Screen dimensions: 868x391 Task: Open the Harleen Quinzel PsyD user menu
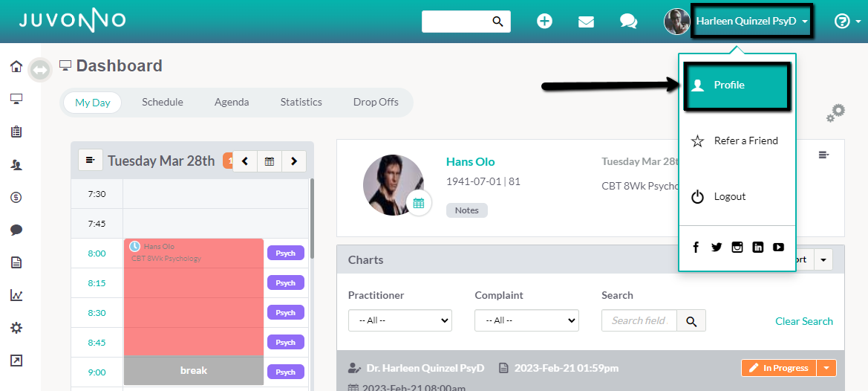[751, 22]
